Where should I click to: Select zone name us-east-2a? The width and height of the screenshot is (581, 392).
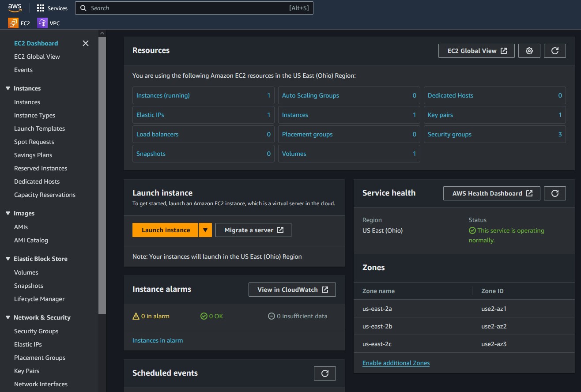click(377, 309)
